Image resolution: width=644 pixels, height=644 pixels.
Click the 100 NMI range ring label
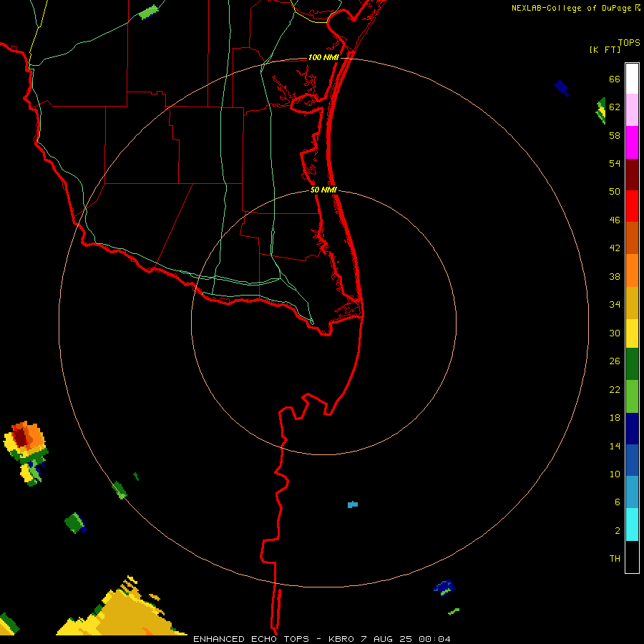[x=323, y=57]
